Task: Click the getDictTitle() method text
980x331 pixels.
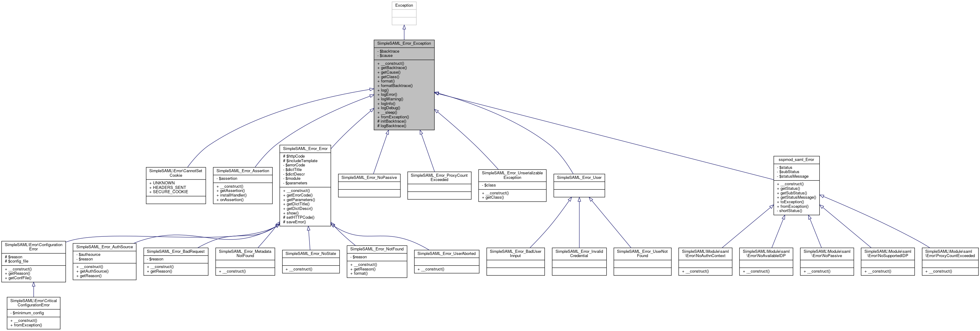Action: pyautogui.click(x=296, y=204)
